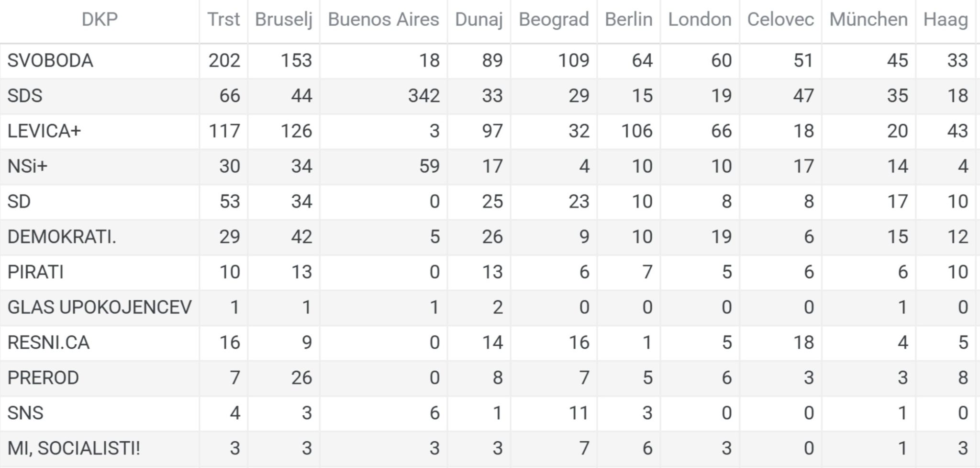Select the Bruselj column header
This screenshot has width=980, height=468.
pos(283,20)
